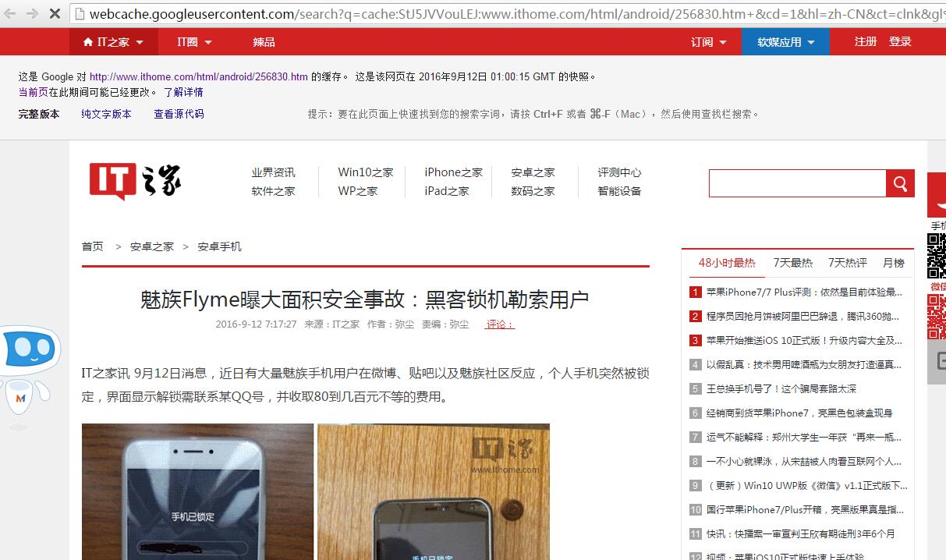Open the 订阅 subscription dropdown
The image size is (946, 560).
(x=708, y=41)
